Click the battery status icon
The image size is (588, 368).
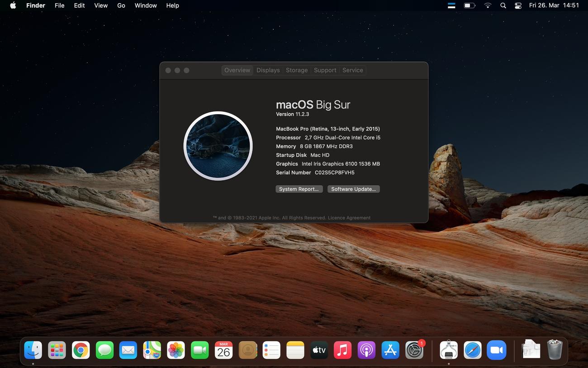(469, 5)
